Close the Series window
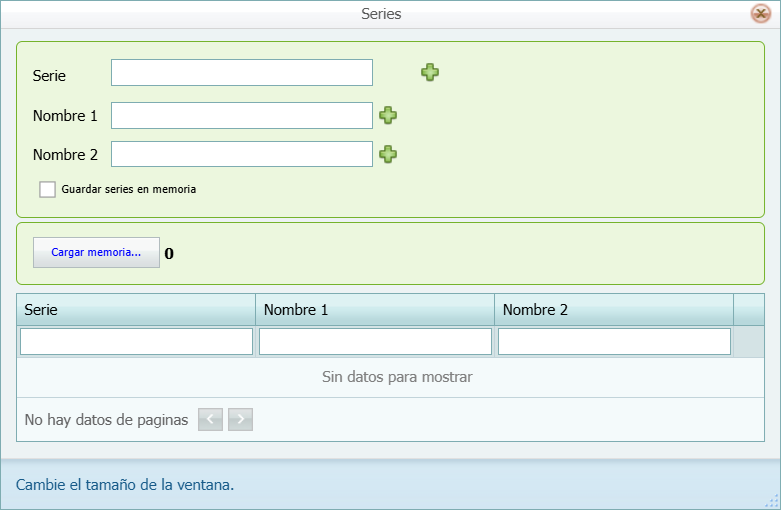Viewport: 781px width, 510px height. 760,14
